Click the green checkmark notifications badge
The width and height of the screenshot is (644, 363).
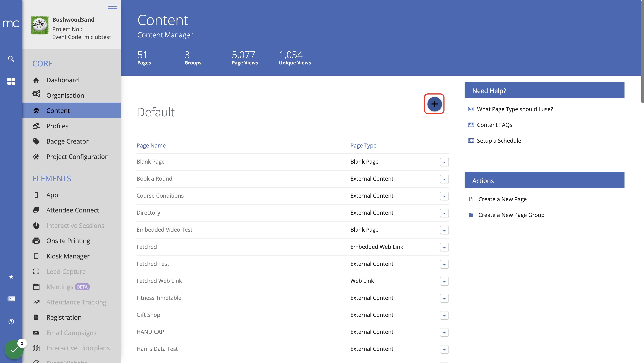(14, 349)
